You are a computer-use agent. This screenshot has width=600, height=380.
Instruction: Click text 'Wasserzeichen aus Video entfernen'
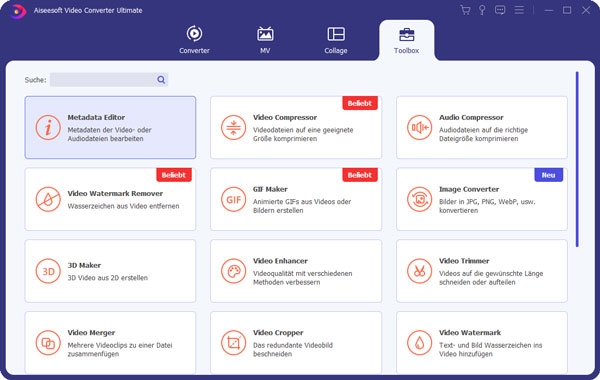coord(123,206)
